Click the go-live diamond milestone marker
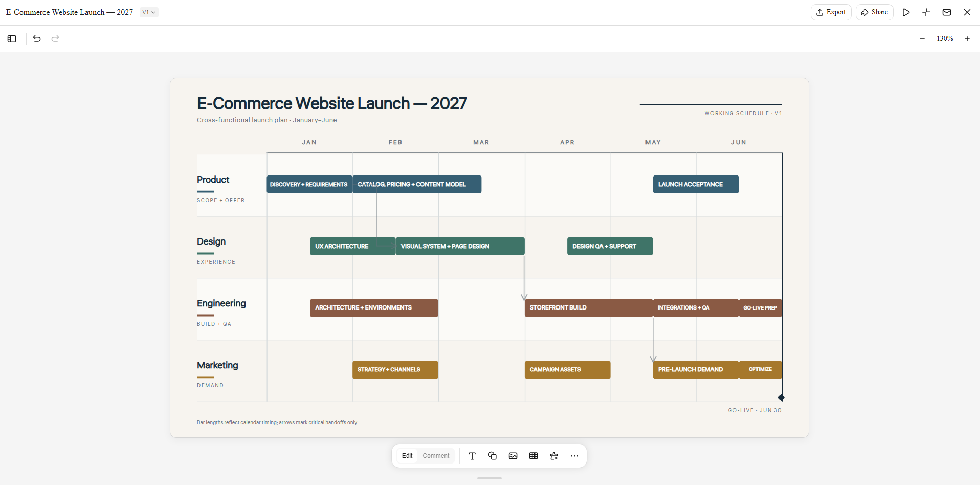 [x=782, y=398]
